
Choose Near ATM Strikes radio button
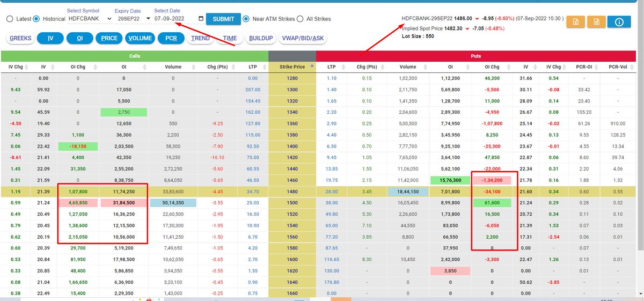pos(246,19)
